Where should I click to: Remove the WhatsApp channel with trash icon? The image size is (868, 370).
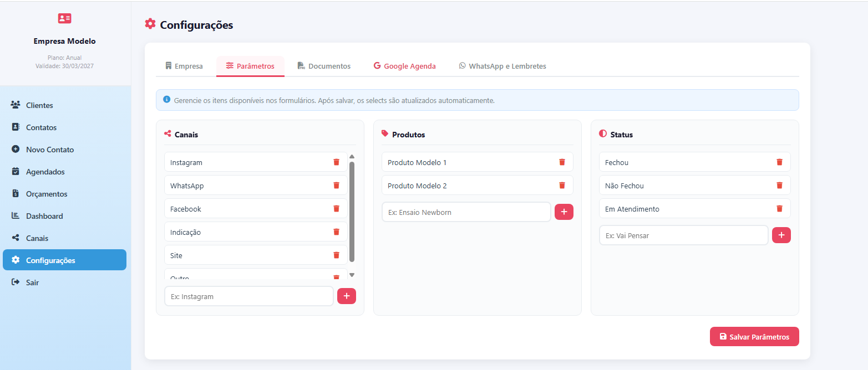(x=336, y=186)
